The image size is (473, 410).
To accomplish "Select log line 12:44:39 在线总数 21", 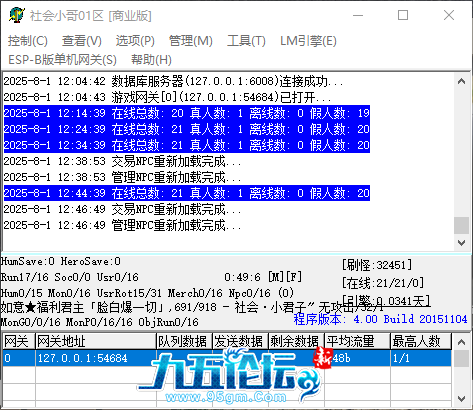I will (187, 193).
